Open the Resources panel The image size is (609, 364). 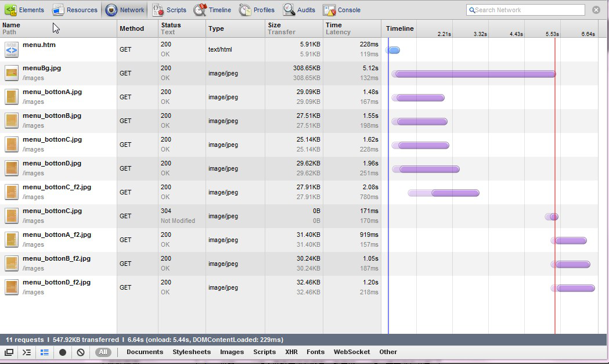coord(75,10)
